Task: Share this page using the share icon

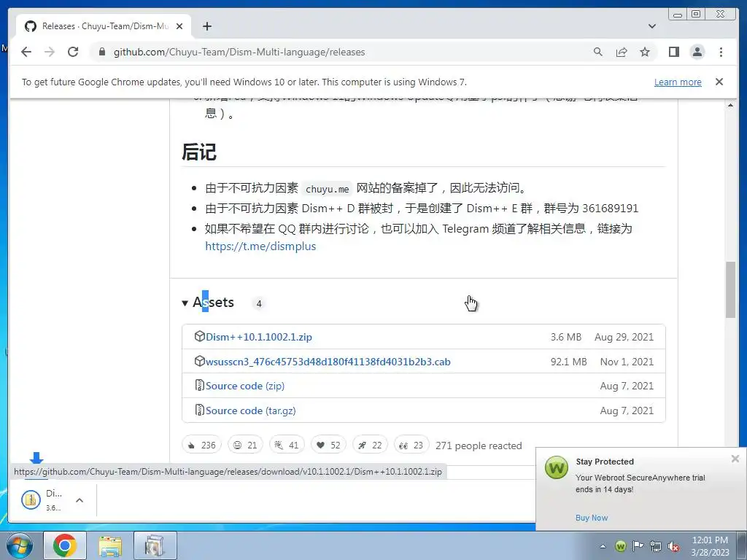Action: point(622,52)
